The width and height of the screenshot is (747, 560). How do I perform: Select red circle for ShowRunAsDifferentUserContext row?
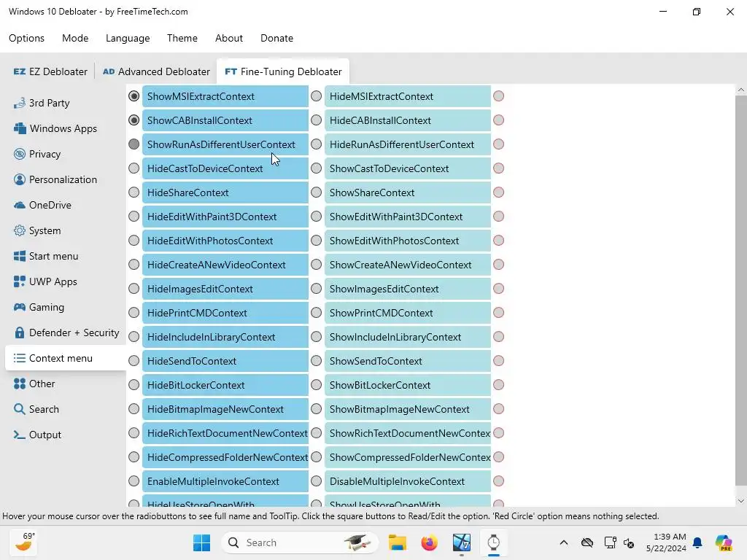pos(499,144)
